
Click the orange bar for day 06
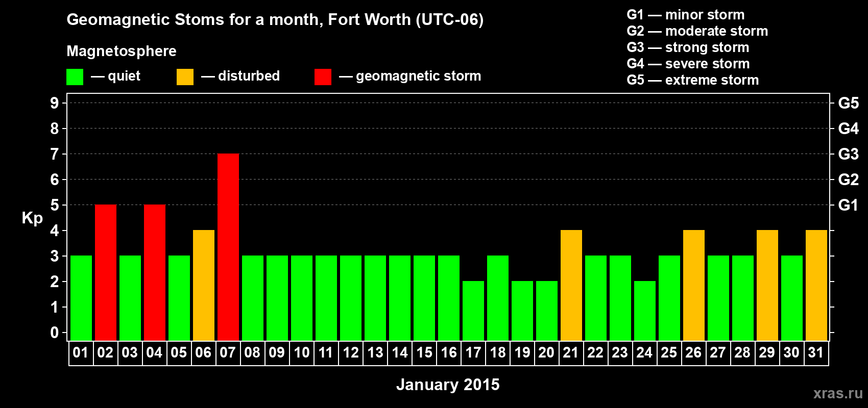pos(204,285)
